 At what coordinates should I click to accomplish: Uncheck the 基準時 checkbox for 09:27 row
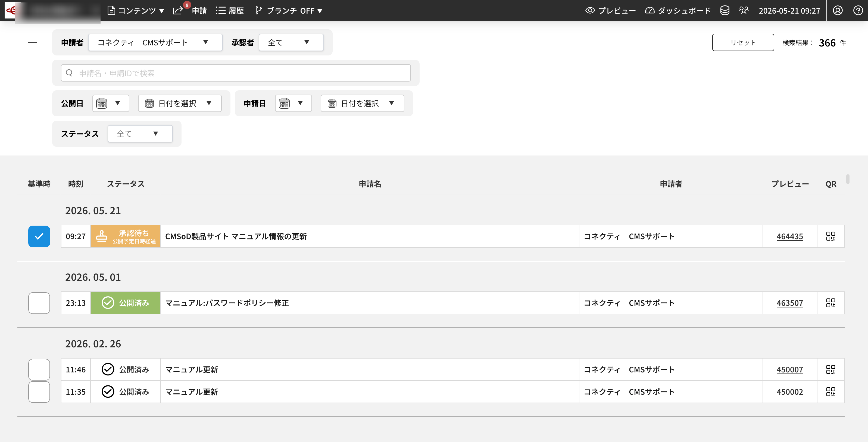click(39, 236)
